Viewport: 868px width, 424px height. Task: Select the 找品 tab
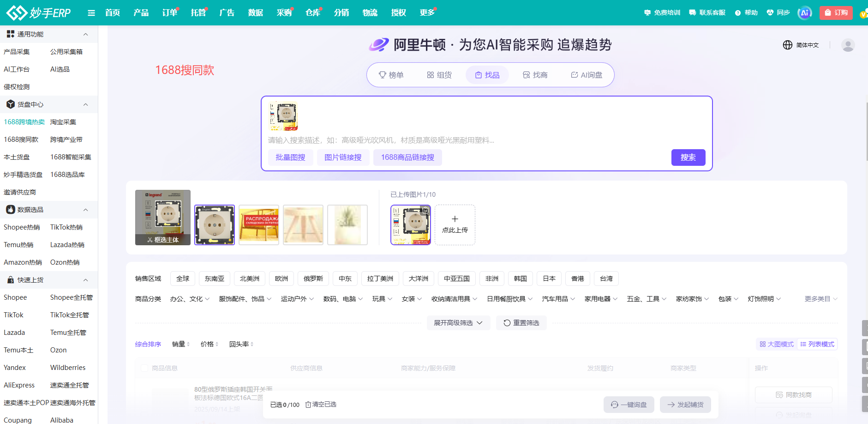point(487,75)
